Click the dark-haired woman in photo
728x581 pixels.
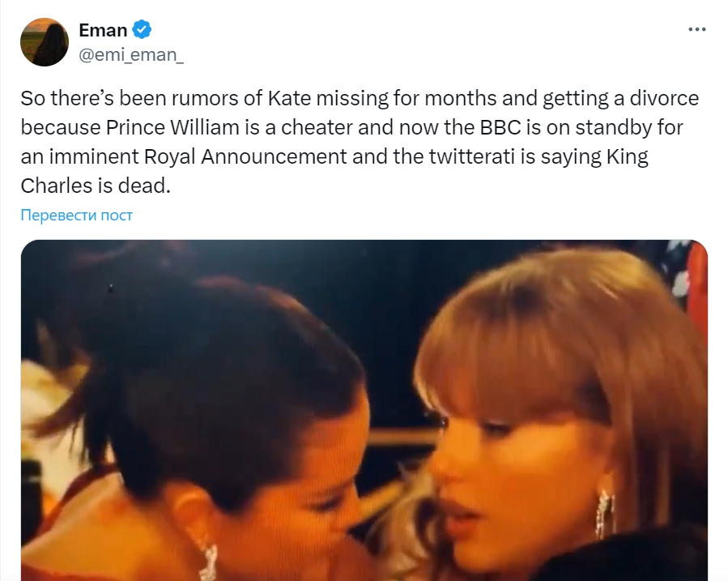[243, 421]
